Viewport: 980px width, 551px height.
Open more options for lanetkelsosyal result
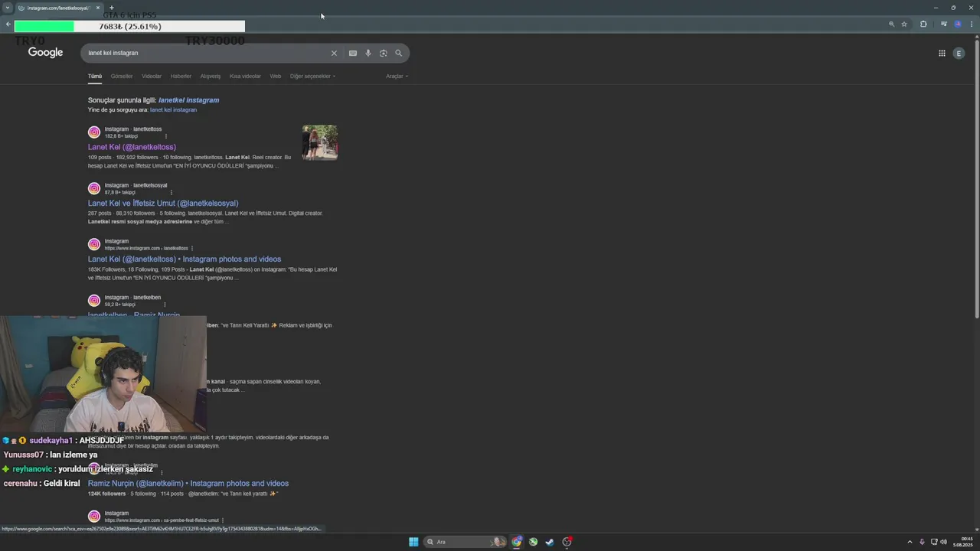coord(171,192)
